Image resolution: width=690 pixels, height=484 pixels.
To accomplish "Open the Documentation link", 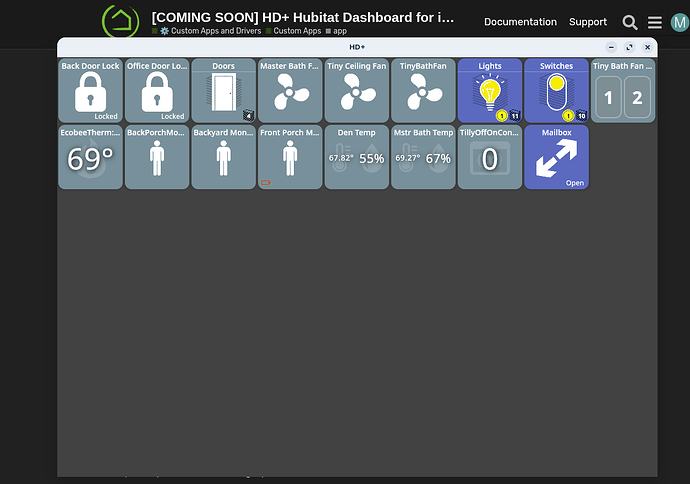I will pos(520,22).
